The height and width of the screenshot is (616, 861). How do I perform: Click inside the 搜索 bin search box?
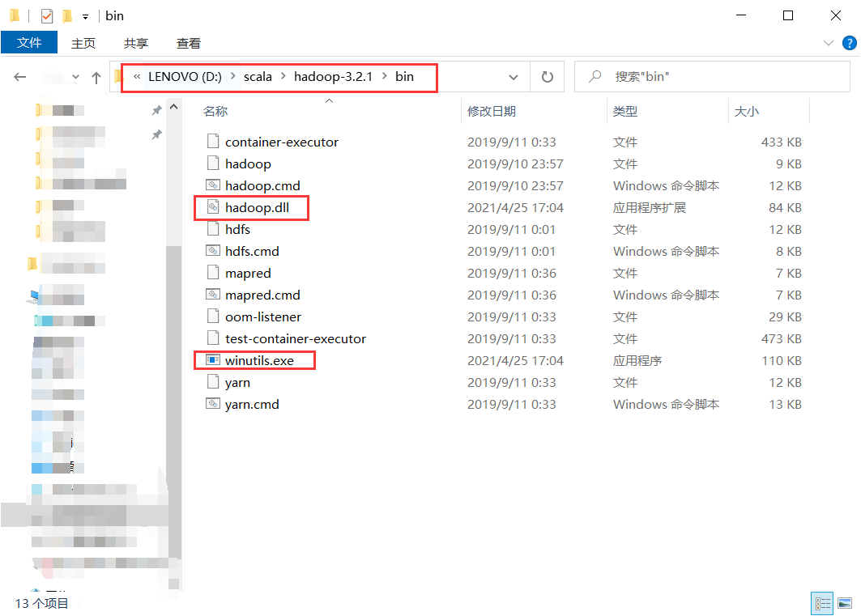tap(713, 76)
